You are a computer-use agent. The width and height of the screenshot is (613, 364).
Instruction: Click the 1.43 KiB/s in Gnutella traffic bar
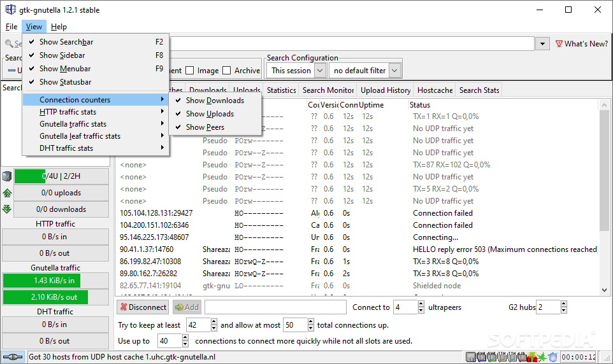[x=55, y=281]
